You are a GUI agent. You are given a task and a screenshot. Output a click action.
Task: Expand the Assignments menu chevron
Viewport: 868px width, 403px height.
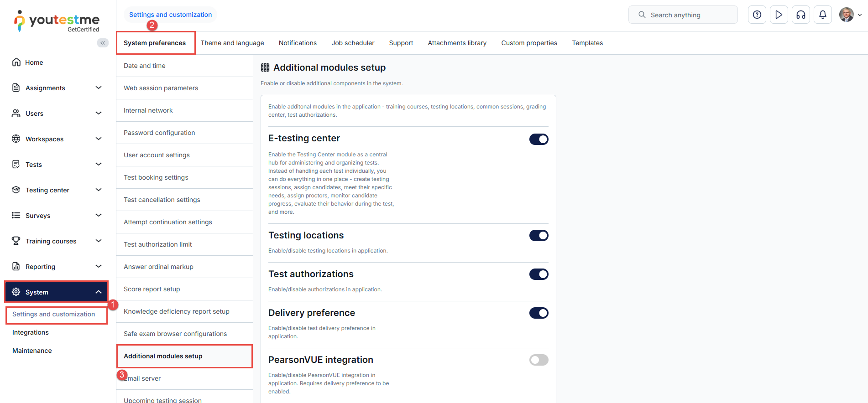click(99, 88)
